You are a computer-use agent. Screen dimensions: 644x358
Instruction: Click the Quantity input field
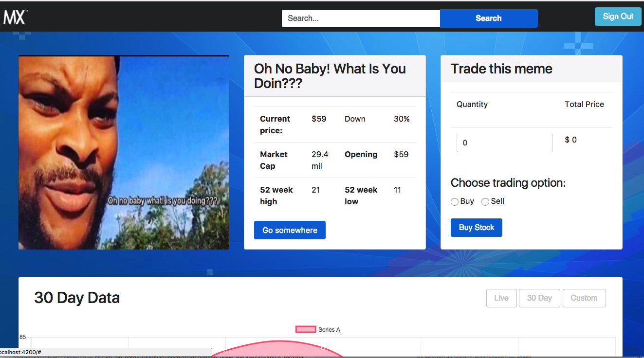(504, 143)
